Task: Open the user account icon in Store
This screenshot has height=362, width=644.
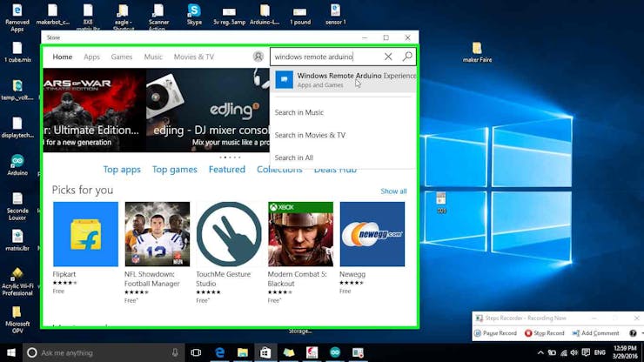Action: (258, 57)
